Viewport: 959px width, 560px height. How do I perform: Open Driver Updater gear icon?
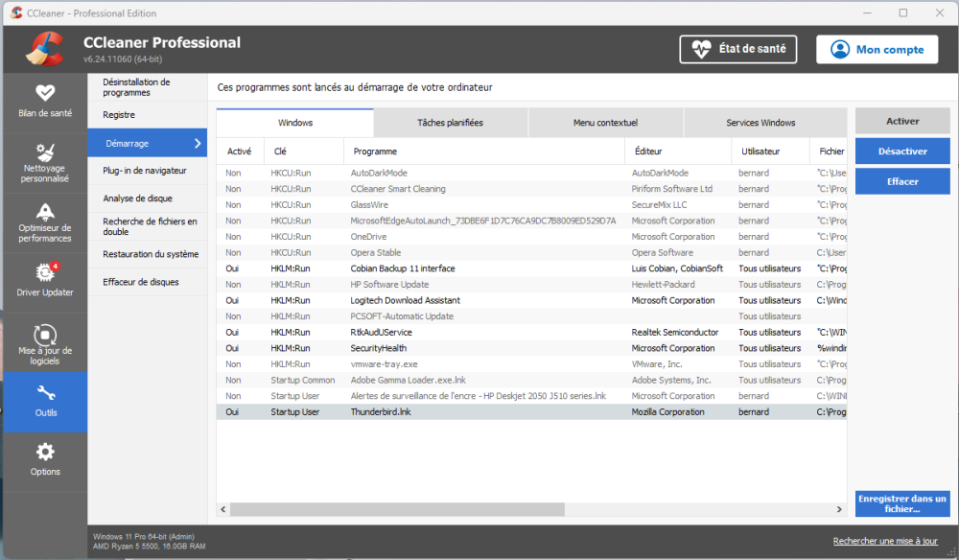tap(45, 272)
